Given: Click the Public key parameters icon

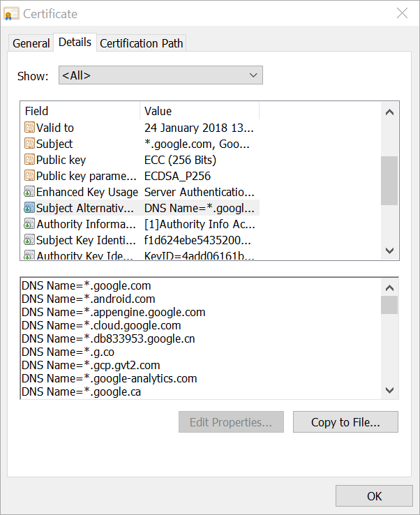Looking at the screenshot, I should [x=29, y=176].
